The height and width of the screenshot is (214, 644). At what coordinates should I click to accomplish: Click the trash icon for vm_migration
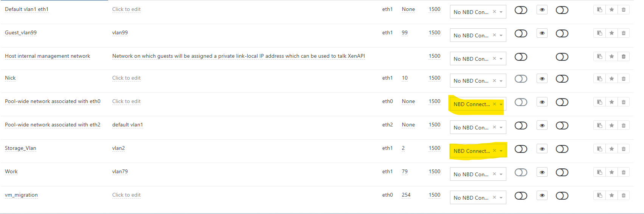[x=624, y=196]
